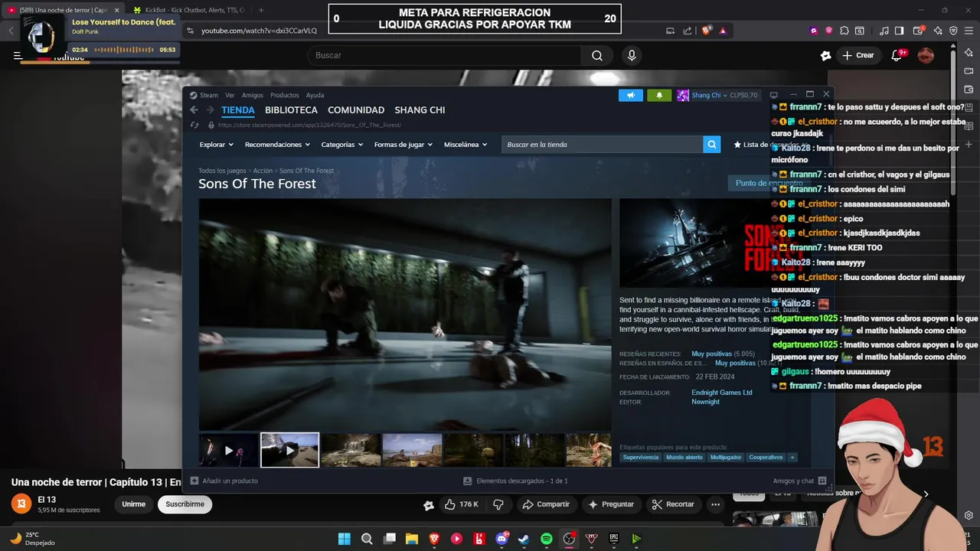Click Suscribirme button
The image size is (980, 551).
pos(185,504)
